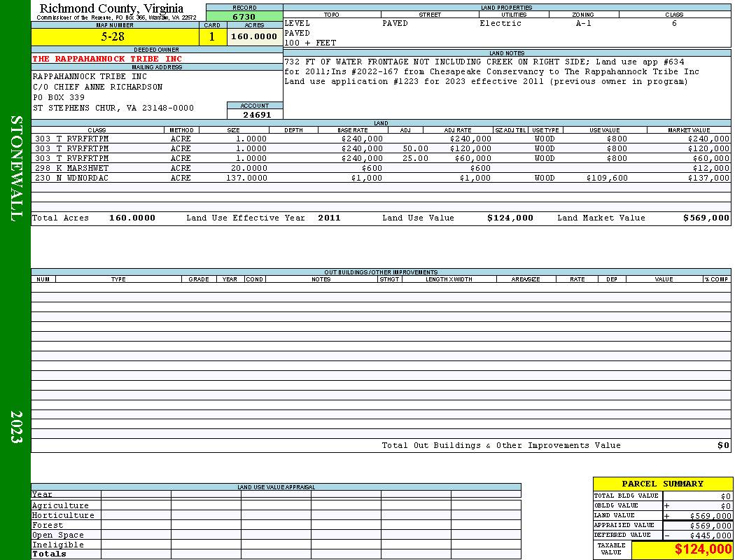Select the Land Use Effective Year 2011
This screenshot has height=560, width=735.
pyautogui.click(x=329, y=218)
